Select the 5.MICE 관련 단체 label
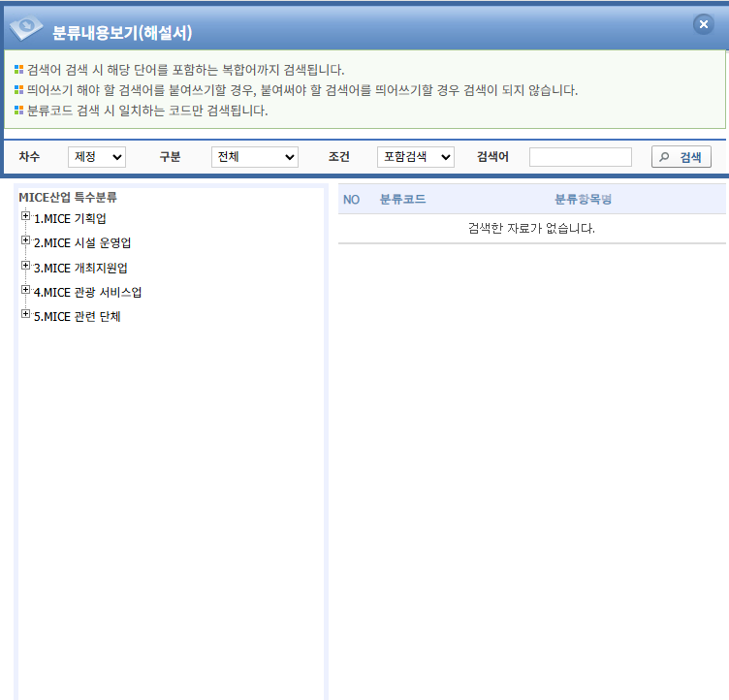The image size is (729, 700). [77, 316]
